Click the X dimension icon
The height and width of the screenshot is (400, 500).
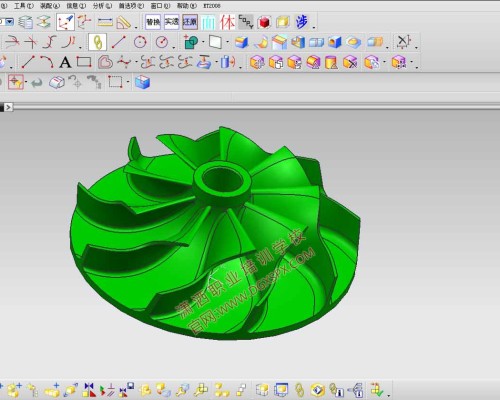pos(403,42)
